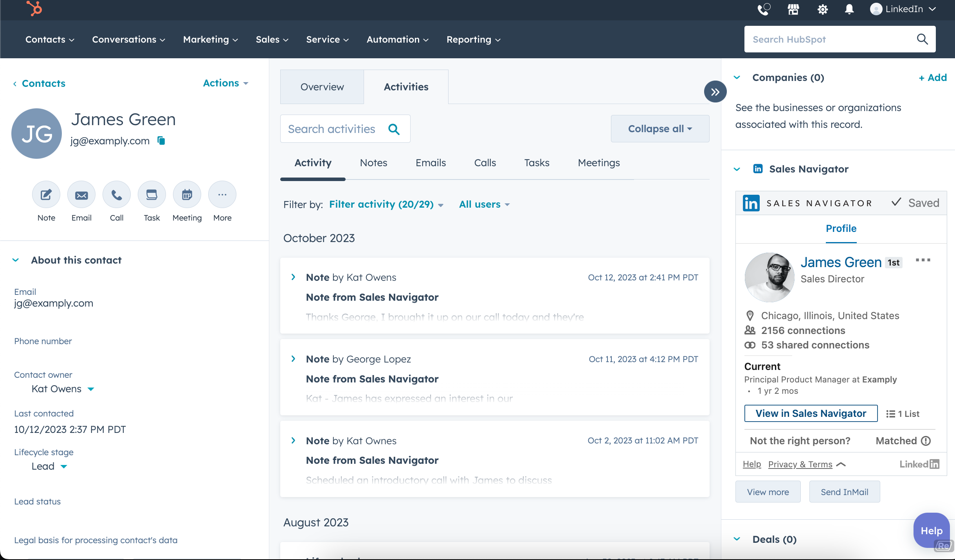
Task: Click the HubSpot sprocket logo
Action: coord(34,9)
